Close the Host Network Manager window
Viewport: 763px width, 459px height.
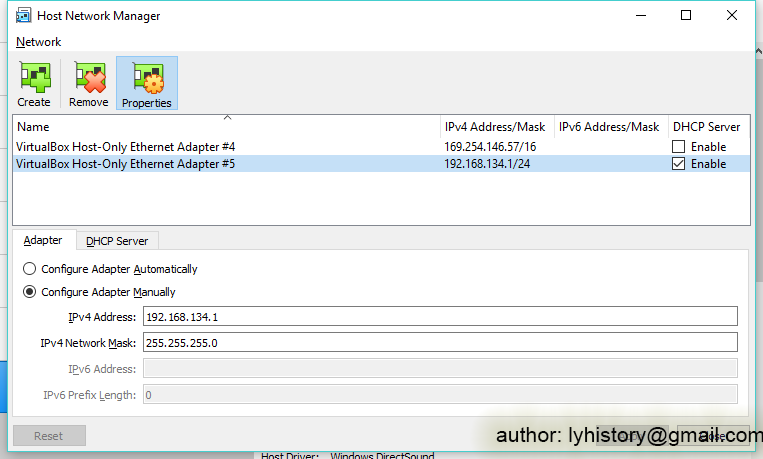point(731,15)
